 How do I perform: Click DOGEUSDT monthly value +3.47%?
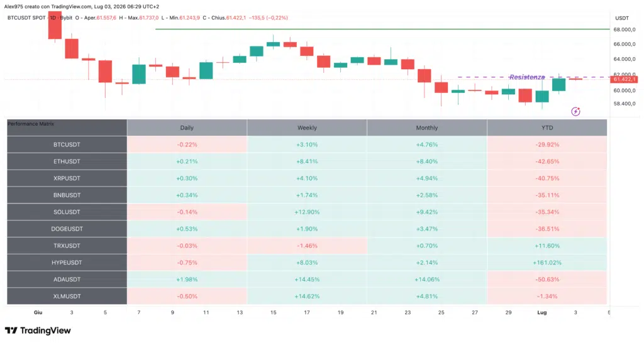pos(427,229)
